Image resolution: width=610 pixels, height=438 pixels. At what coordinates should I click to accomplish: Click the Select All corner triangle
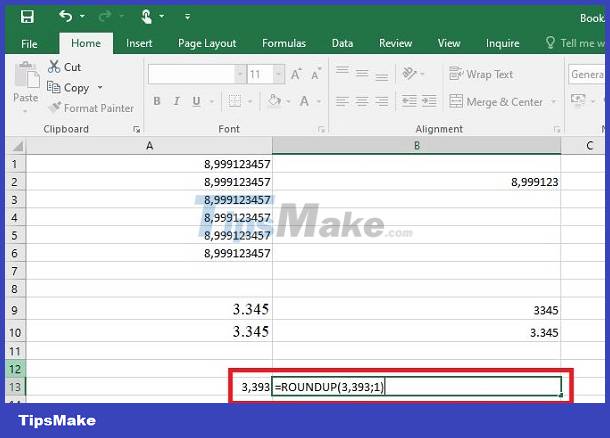click(x=17, y=146)
